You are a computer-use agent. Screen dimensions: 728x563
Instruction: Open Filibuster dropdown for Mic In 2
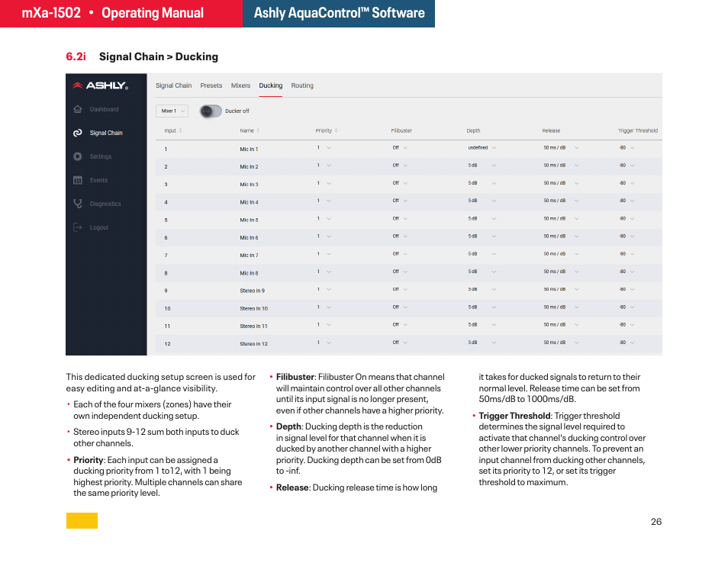tap(400, 166)
